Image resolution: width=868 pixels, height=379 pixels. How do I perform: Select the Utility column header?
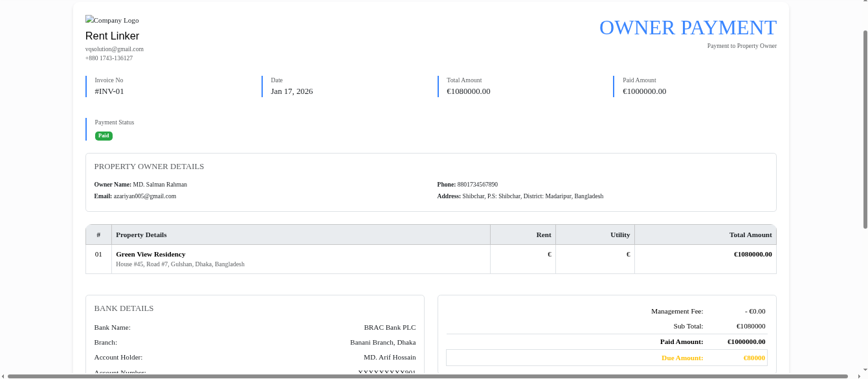619,235
